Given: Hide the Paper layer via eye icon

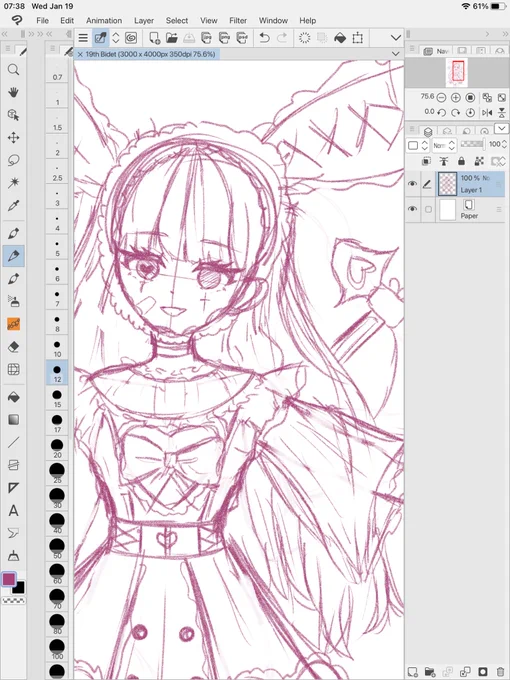Looking at the screenshot, I should pyautogui.click(x=412, y=209).
